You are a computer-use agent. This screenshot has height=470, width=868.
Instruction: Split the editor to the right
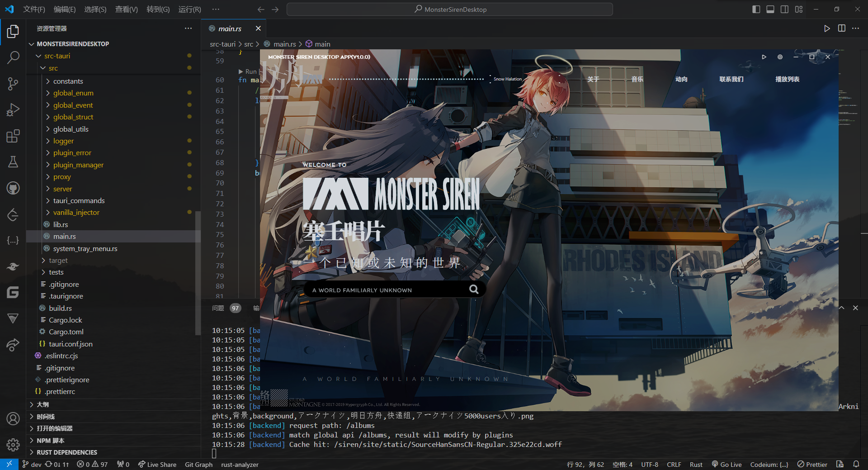tap(841, 28)
